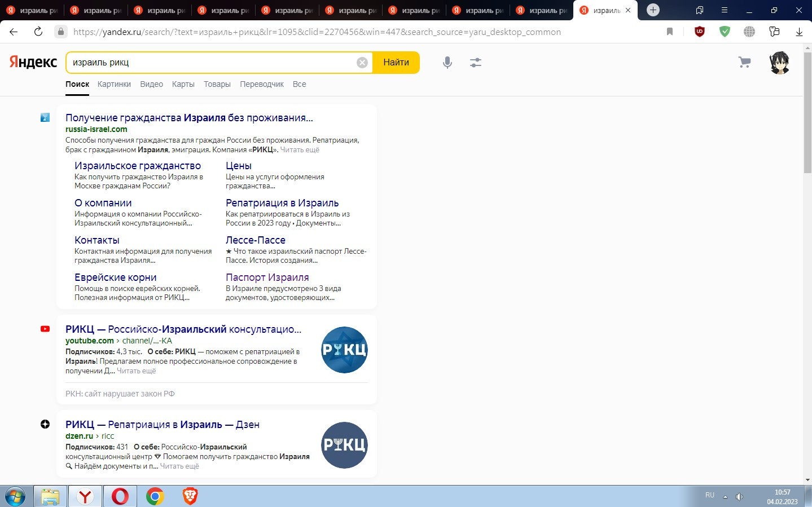
Task: Click the taskbar volume speaker icon
Action: click(739, 497)
